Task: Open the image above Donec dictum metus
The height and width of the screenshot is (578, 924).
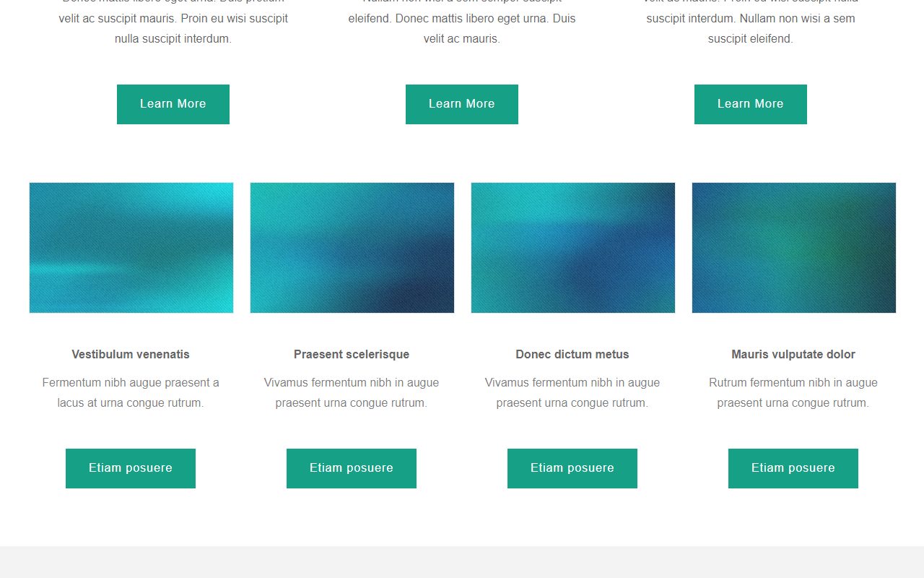Action: (573, 248)
